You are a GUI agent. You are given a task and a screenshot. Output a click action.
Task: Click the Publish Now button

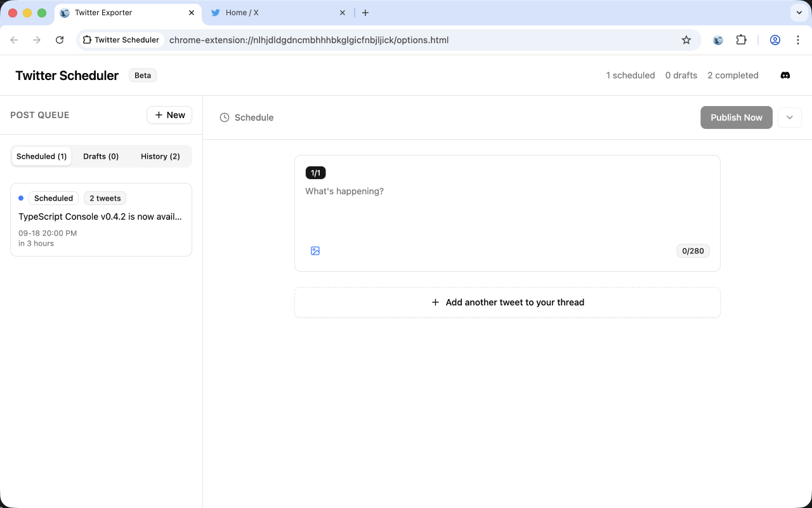[737, 117]
